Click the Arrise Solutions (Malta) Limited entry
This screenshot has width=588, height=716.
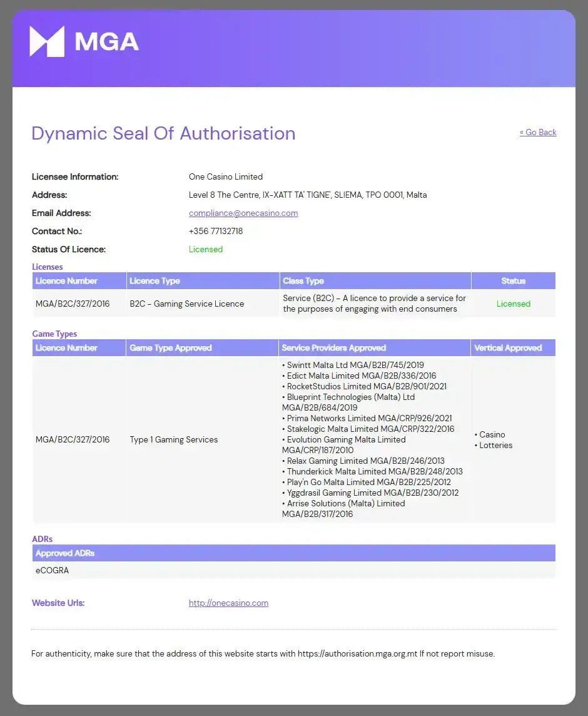pos(344,509)
